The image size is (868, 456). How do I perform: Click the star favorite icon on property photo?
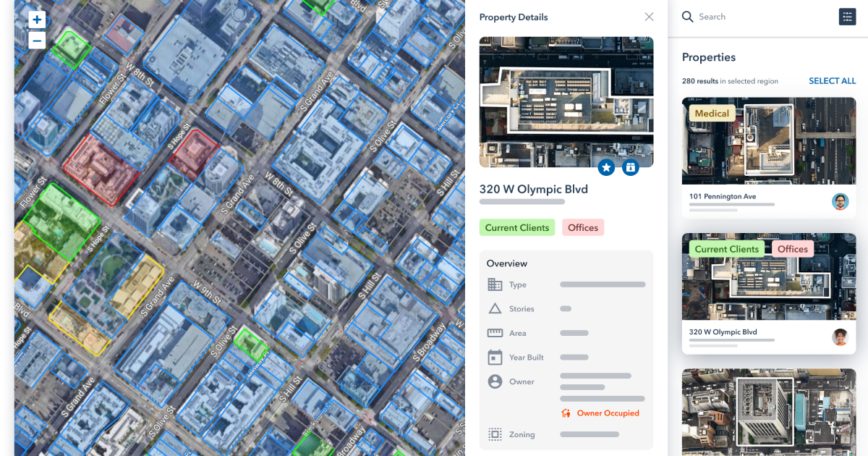(606, 168)
